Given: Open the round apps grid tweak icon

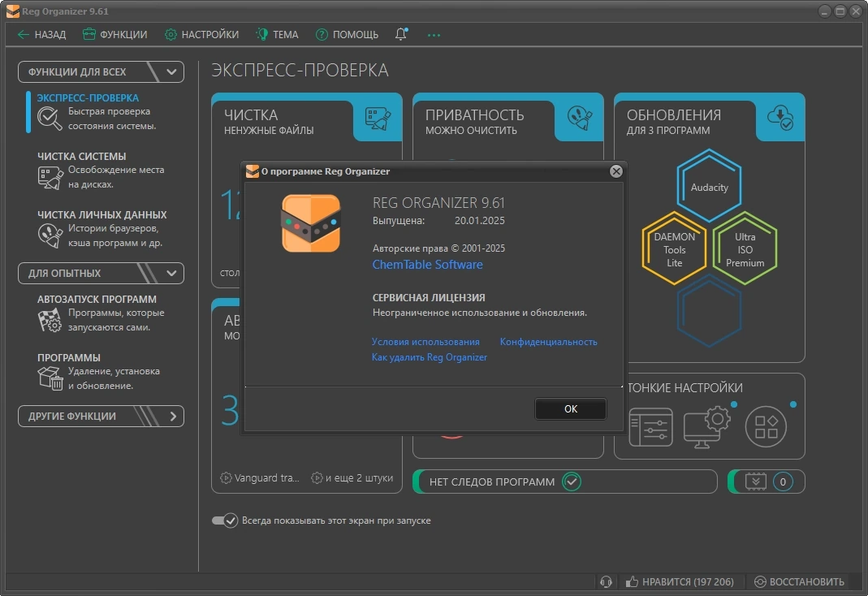Looking at the screenshot, I should (x=766, y=426).
